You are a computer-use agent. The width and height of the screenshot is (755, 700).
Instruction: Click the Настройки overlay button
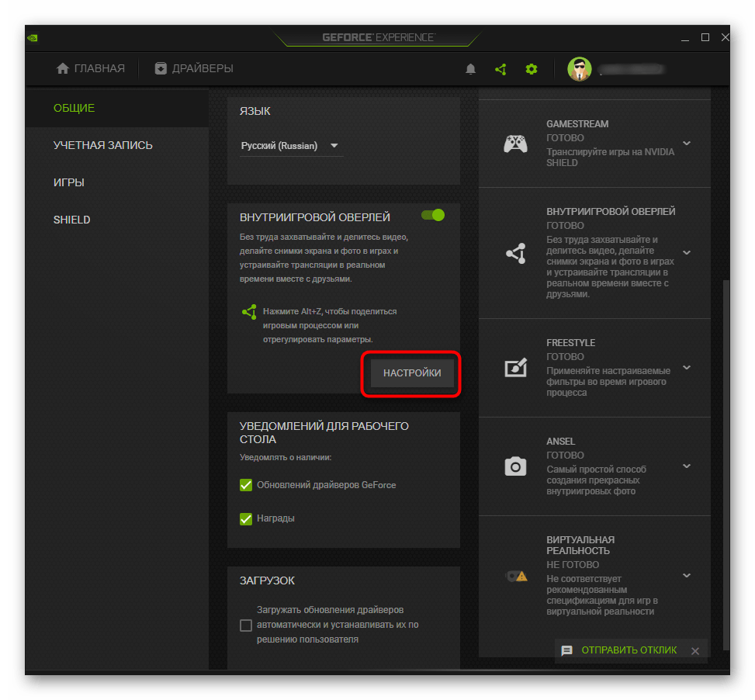[x=412, y=373]
